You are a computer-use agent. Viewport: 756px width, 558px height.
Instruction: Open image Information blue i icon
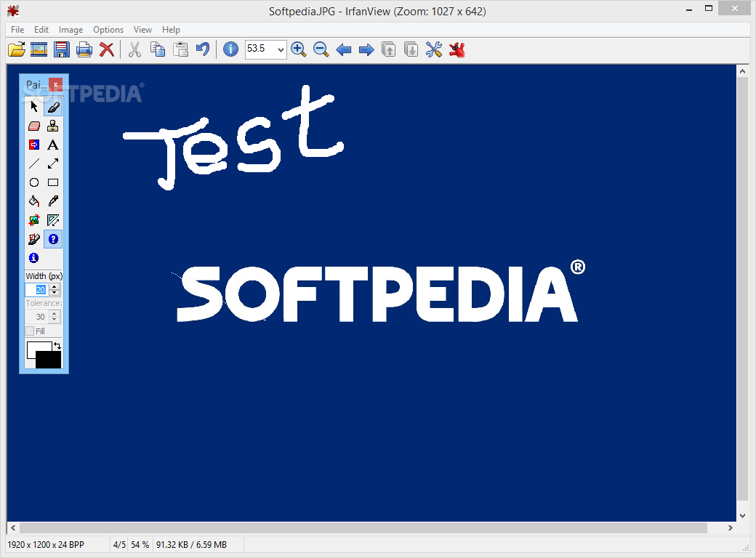click(230, 49)
